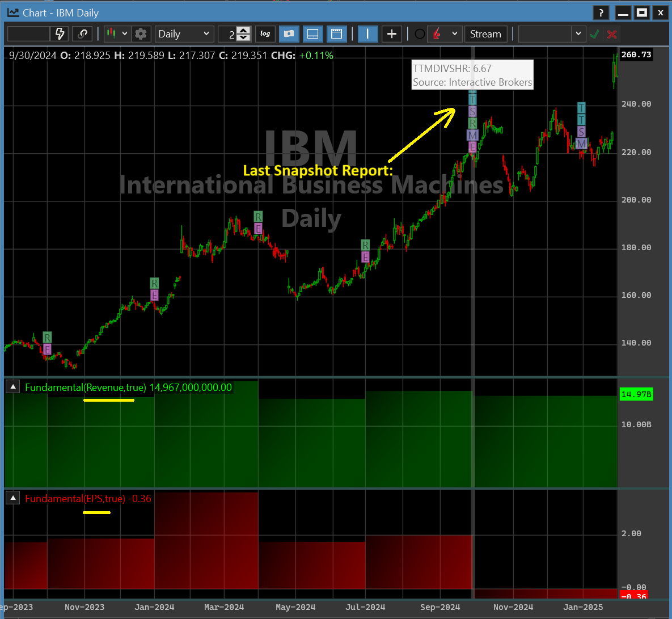Viewport: 672px width, 619px height.
Task: Open the candlestick chart type dropdown
Action: click(117, 34)
